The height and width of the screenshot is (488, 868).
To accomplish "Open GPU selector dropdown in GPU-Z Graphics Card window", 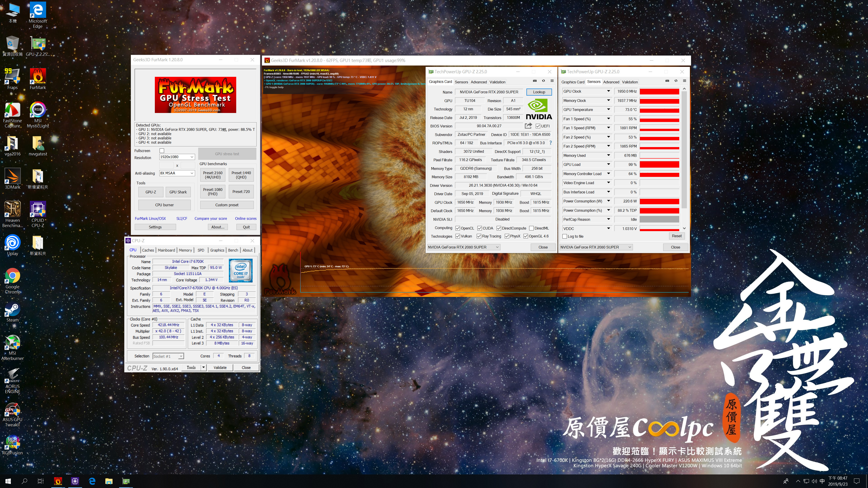I will (463, 247).
